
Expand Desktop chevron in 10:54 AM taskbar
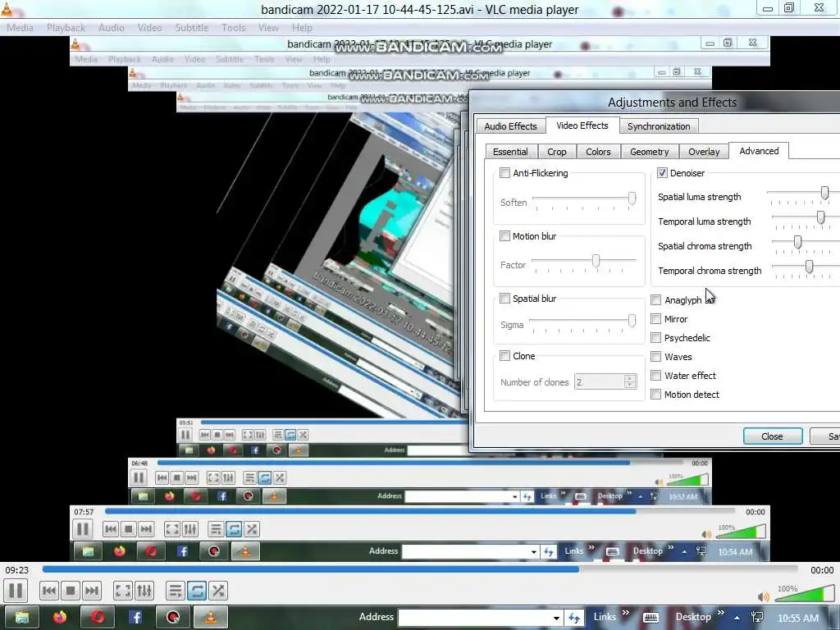point(671,547)
